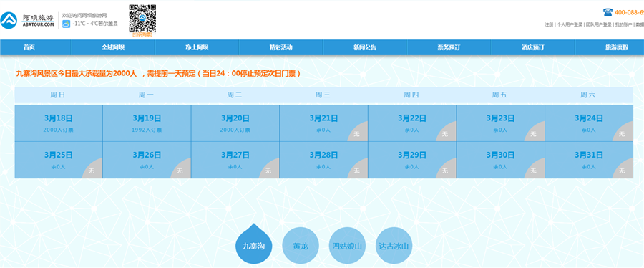
Task: Open the 全域阿坝 navigation item
Action: coord(113,47)
